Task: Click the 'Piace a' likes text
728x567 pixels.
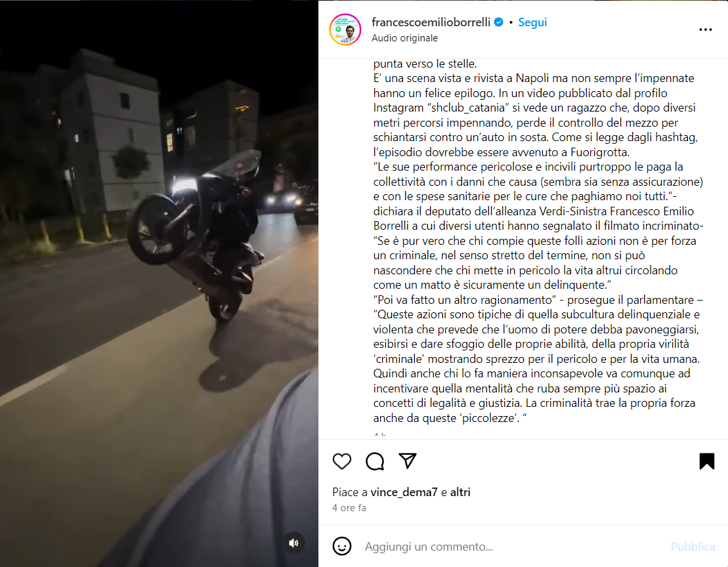Action: pos(350,492)
